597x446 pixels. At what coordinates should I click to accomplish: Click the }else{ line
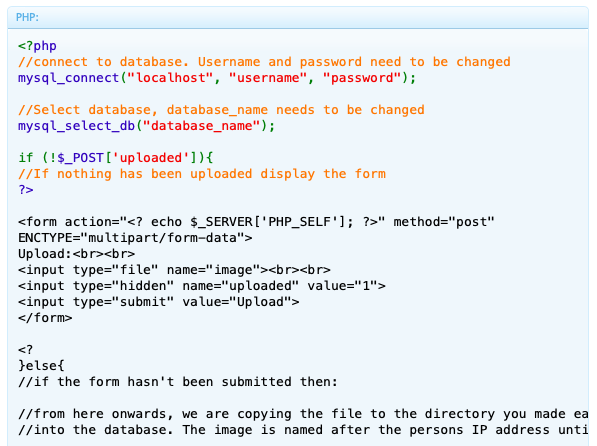point(42,366)
